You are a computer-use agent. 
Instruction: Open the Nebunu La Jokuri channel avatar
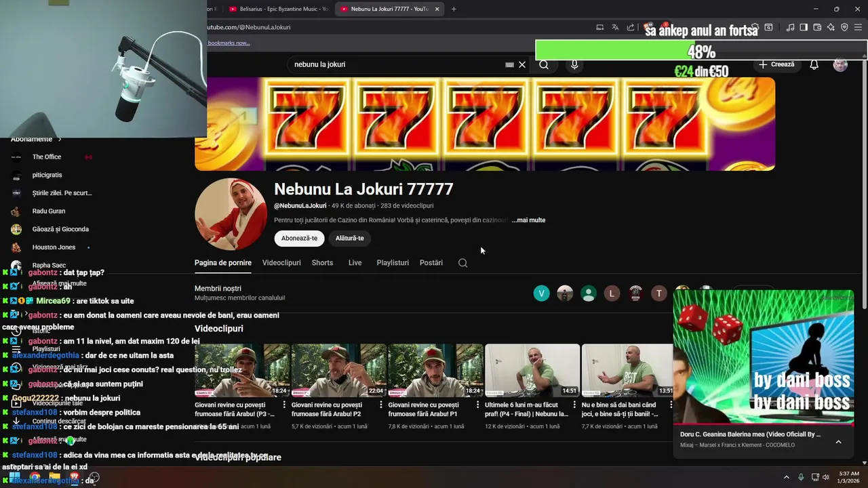coord(231,214)
